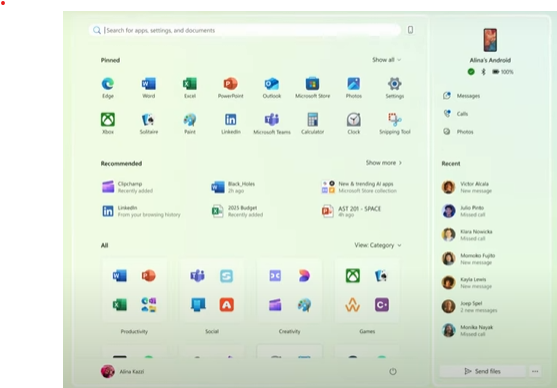Click the search apps and settings field
Viewport: 557px width, 388px height.
(245, 30)
